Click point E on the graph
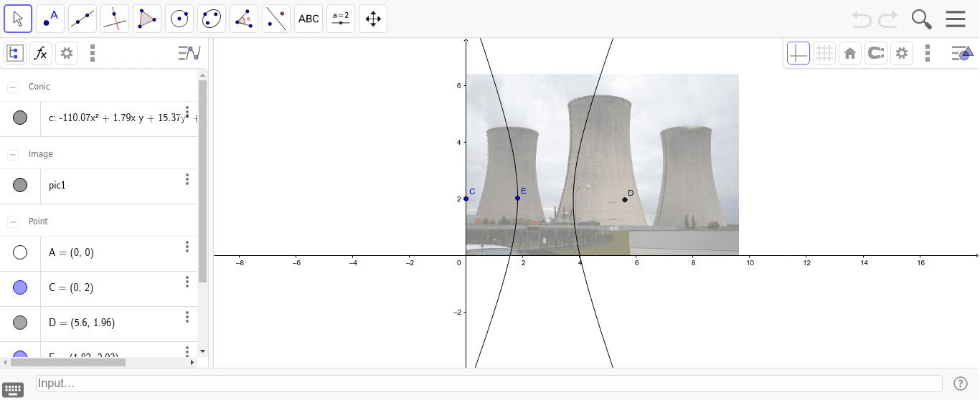 click(x=518, y=198)
